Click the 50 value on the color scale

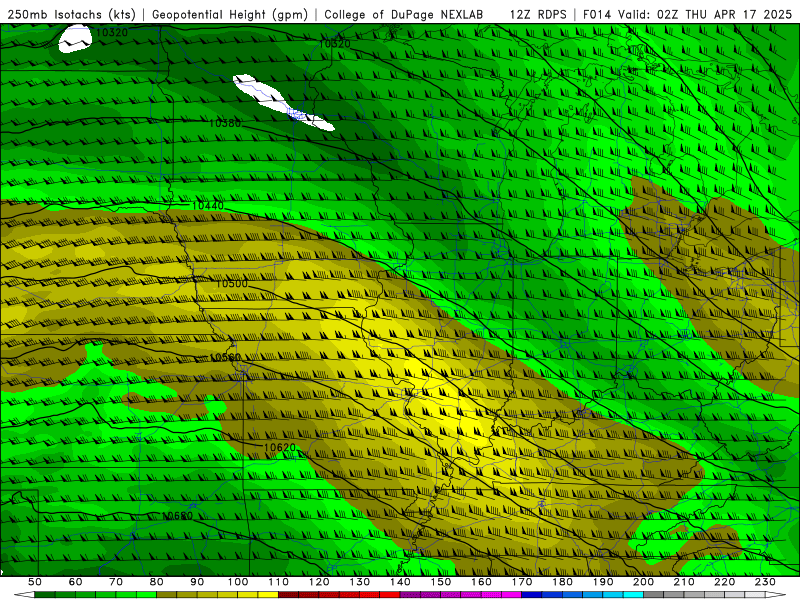[x=35, y=582]
